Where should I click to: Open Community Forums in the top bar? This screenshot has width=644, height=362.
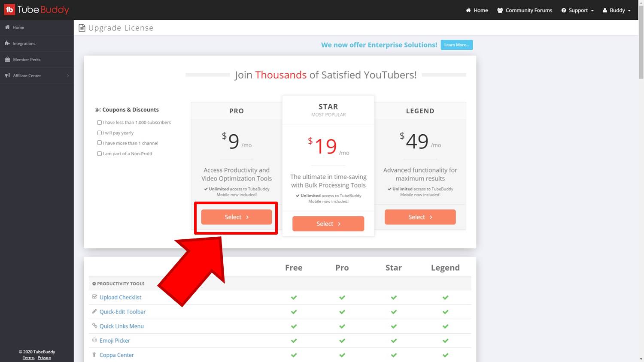click(x=525, y=10)
